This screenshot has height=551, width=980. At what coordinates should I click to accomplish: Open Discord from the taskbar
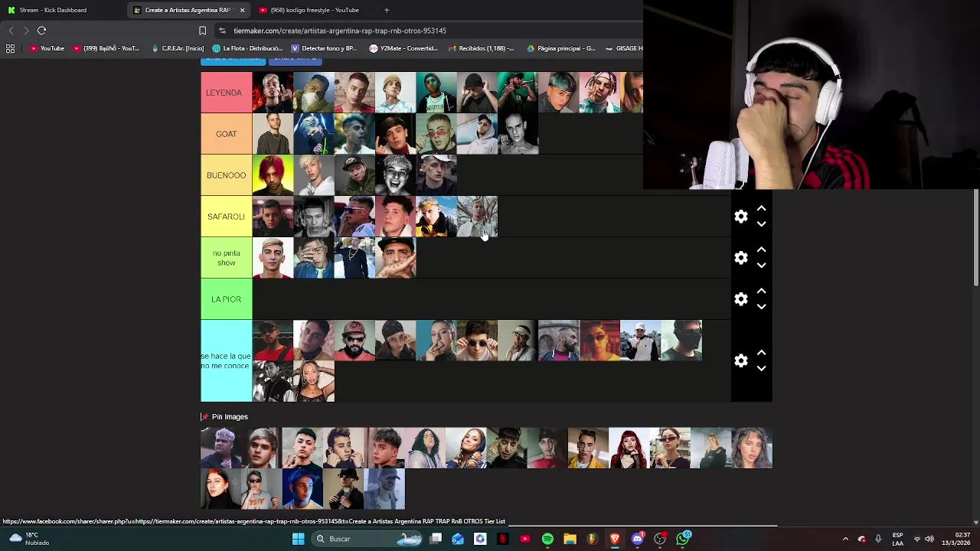pyautogui.click(x=637, y=539)
